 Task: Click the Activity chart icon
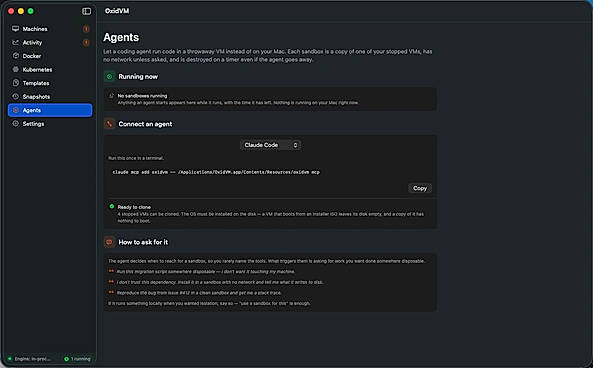tap(16, 42)
